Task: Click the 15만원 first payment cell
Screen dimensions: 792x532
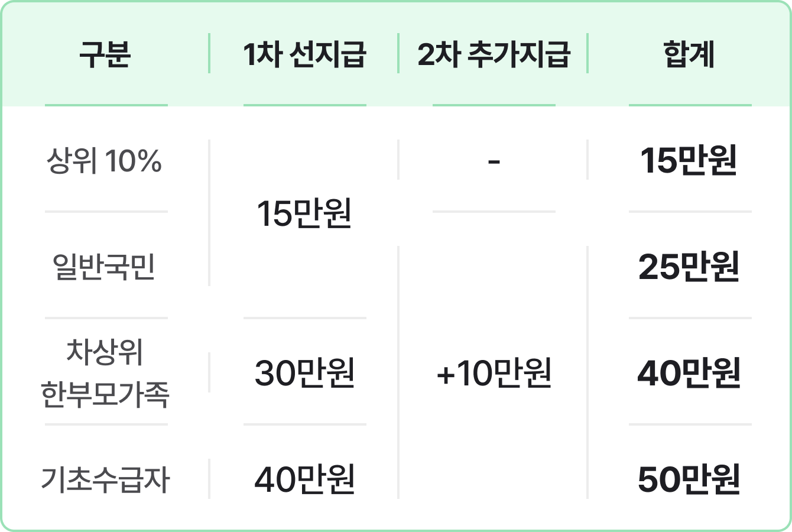Action: [304, 213]
